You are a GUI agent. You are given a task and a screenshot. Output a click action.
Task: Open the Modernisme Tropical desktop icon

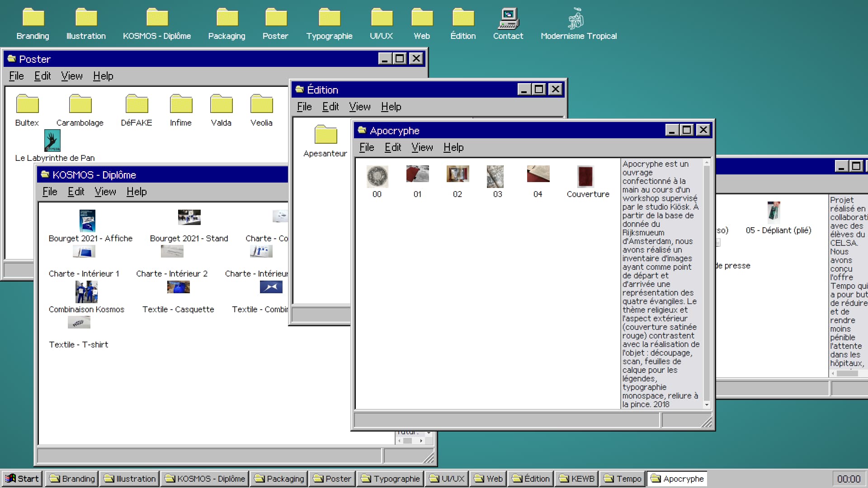[576, 19]
